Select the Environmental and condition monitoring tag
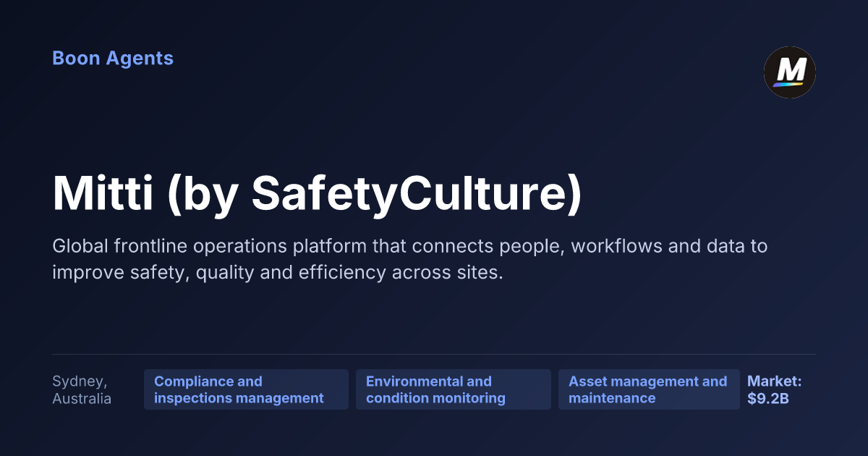Screen dimensions: 868x456 pyautogui.click(x=454, y=389)
